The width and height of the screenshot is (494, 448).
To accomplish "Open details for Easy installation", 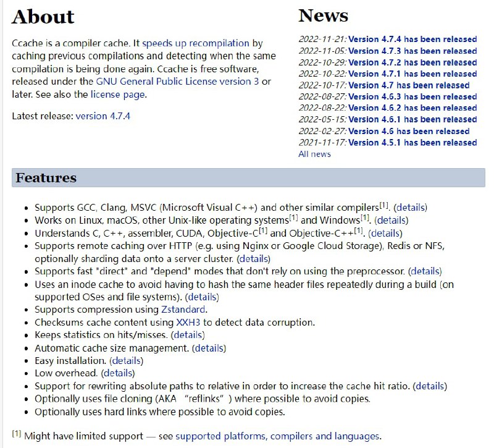I will [x=126, y=361].
